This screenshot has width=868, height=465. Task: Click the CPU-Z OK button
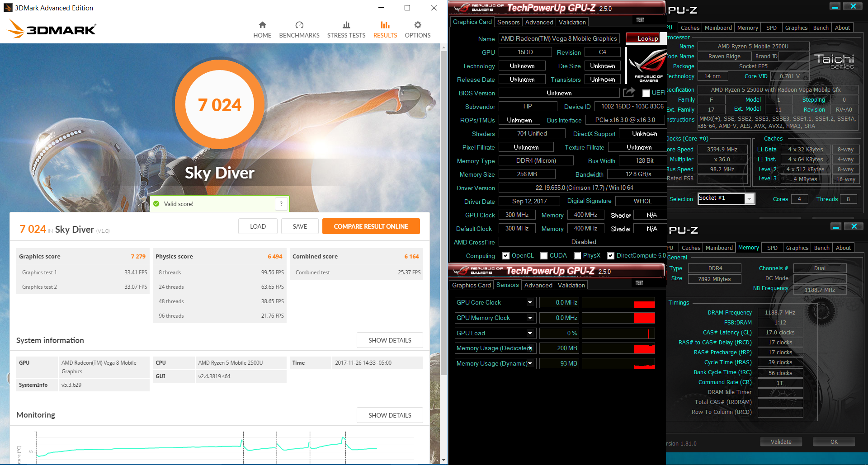tap(834, 442)
